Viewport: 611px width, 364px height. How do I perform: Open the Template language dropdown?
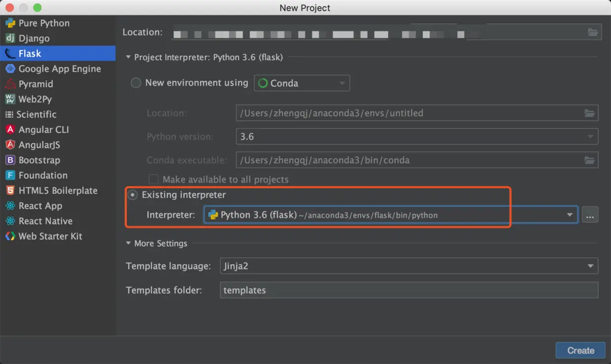[x=409, y=266]
